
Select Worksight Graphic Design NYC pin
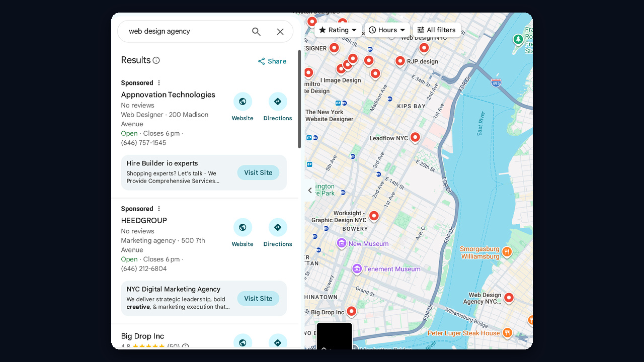(x=374, y=216)
